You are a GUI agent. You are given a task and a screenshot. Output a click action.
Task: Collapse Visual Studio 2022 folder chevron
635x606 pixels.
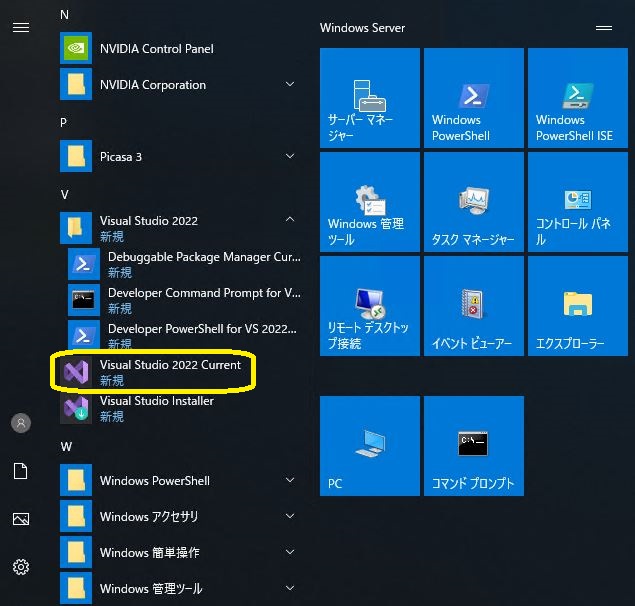point(290,219)
